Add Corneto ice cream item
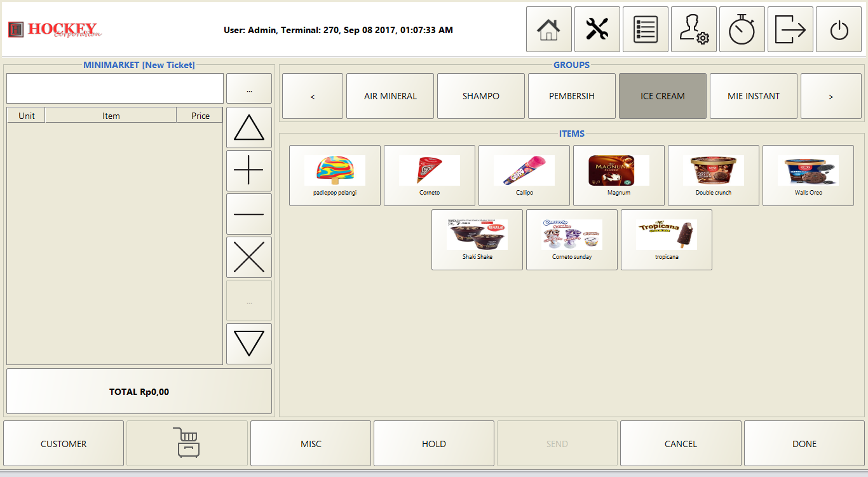 430,176
